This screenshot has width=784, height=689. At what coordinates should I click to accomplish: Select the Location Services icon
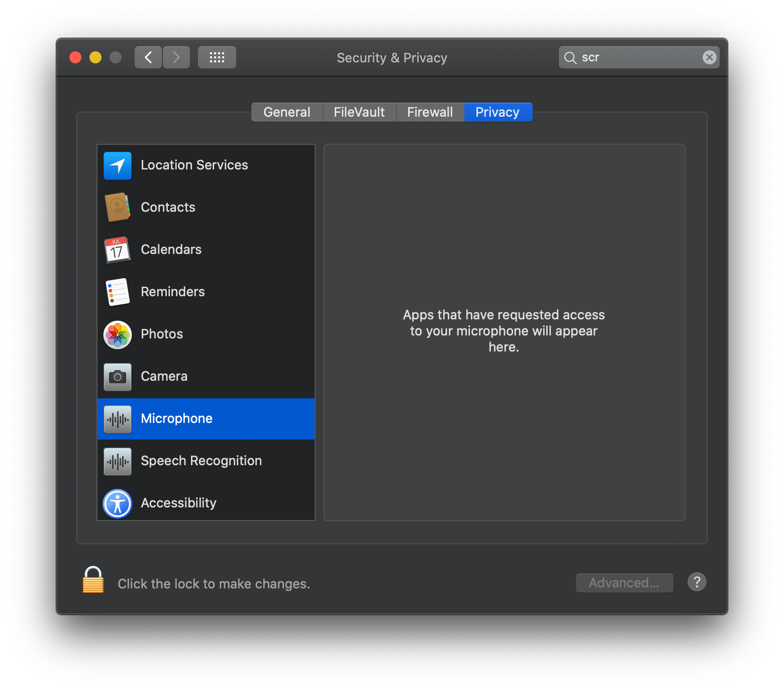(x=117, y=165)
